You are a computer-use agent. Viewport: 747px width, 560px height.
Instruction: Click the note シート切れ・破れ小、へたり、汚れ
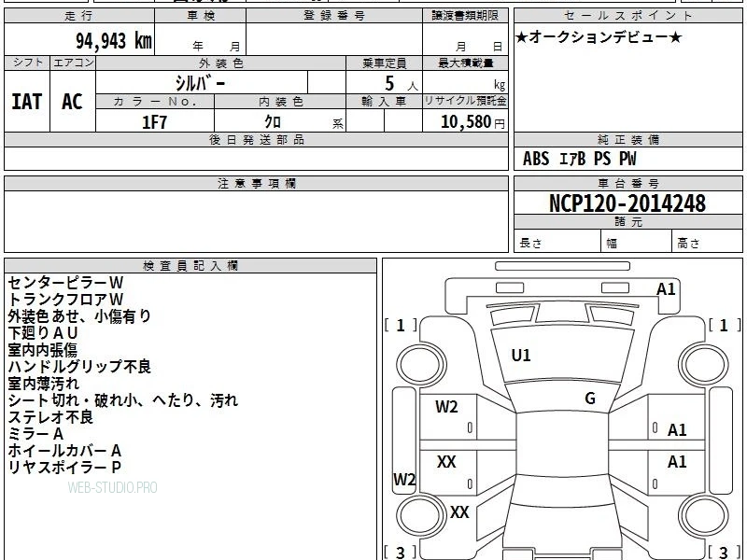[x=123, y=400]
